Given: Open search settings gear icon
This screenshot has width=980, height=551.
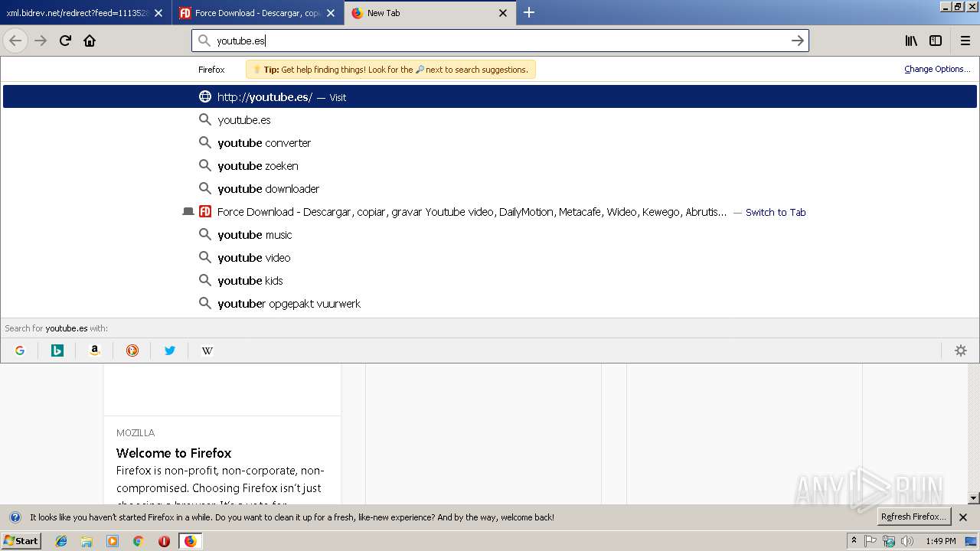Looking at the screenshot, I should pos(961,350).
